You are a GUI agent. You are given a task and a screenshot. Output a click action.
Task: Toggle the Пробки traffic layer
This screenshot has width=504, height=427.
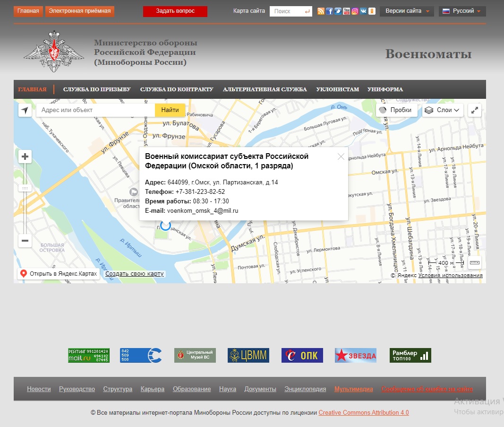click(x=396, y=110)
